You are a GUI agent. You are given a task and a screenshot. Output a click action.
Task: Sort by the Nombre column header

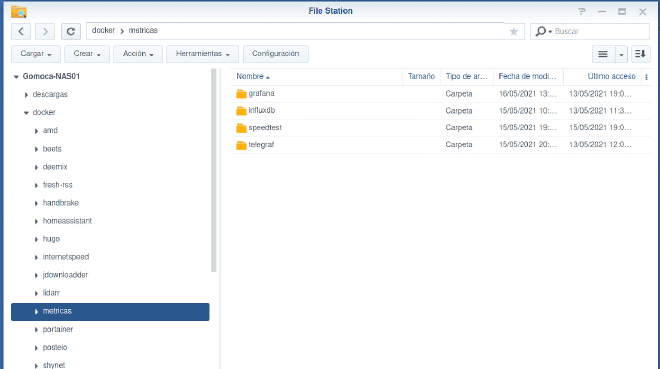316,77
